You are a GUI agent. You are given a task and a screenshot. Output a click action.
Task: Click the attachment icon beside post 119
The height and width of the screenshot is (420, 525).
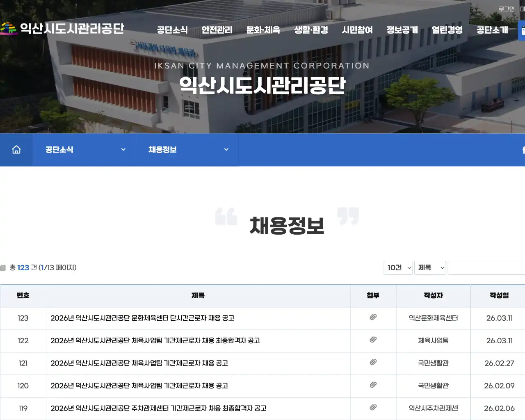pos(373,407)
